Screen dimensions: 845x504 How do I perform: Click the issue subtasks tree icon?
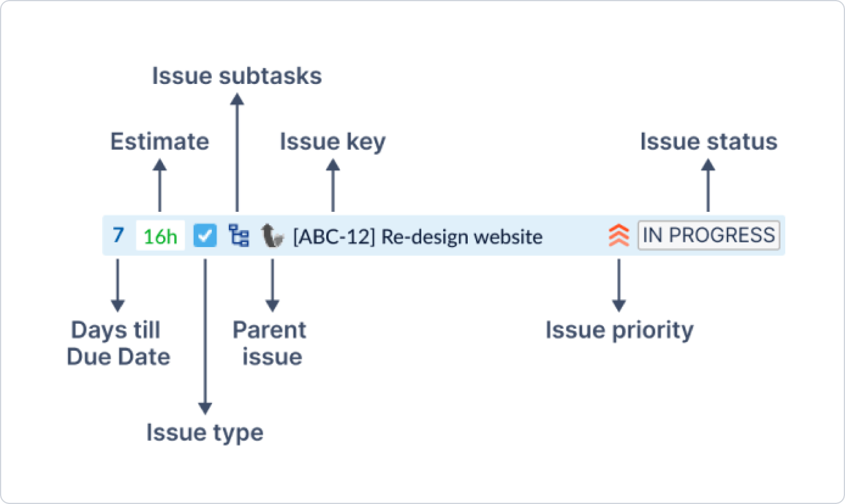pyautogui.click(x=239, y=236)
